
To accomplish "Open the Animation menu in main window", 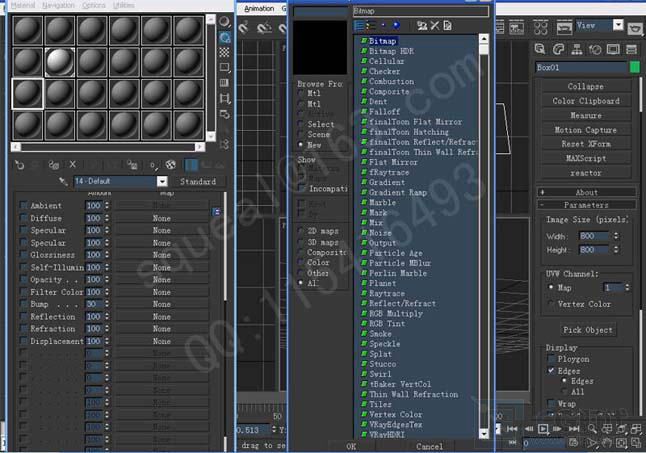I will click(x=259, y=8).
